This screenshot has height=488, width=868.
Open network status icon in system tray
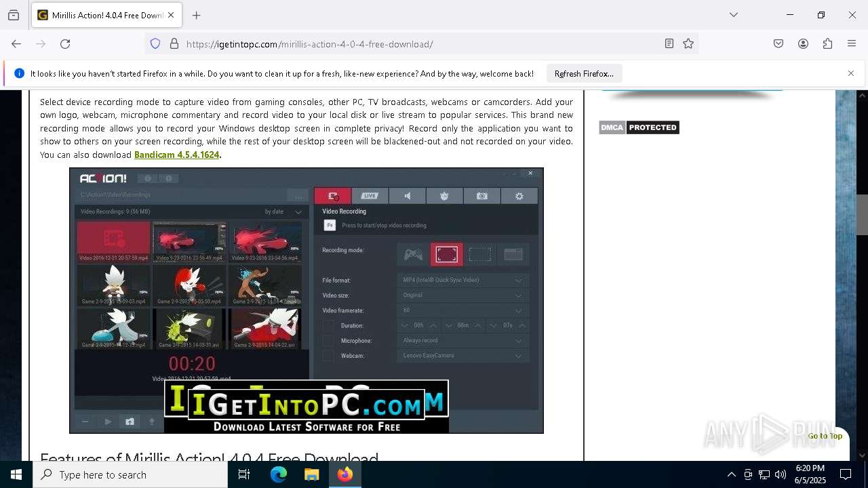click(764, 474)
